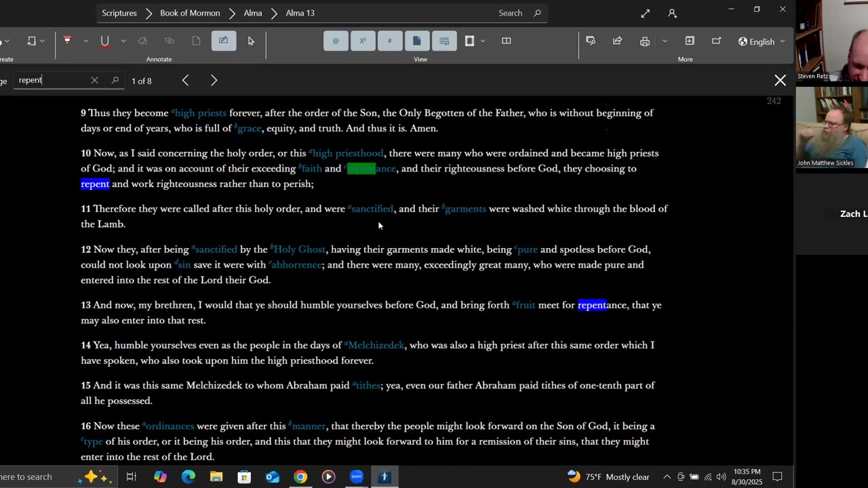Select the Alma 13 breadcrumb
868x488 pixels.
pos(300,13)
